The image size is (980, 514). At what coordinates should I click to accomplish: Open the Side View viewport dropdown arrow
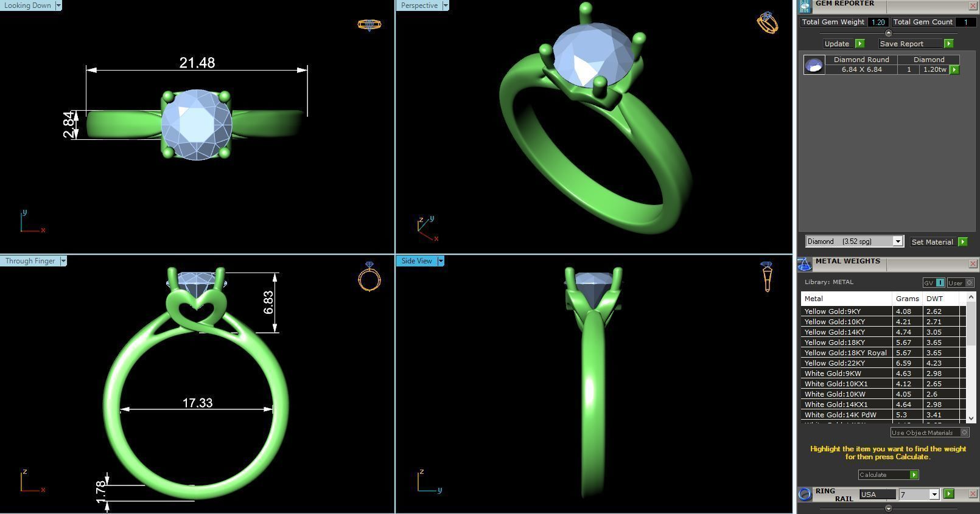click(x=441, y=261)
